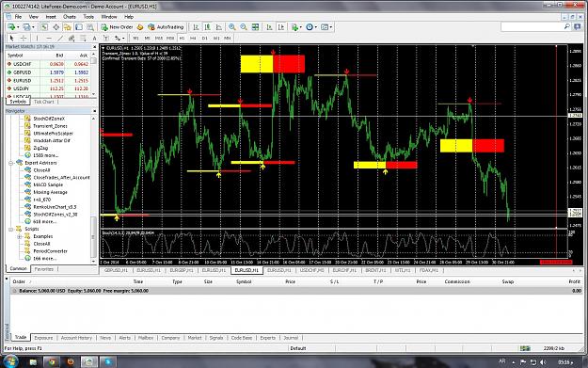
Task: Toggle chart shift from right border
Action: coord(281,27)
